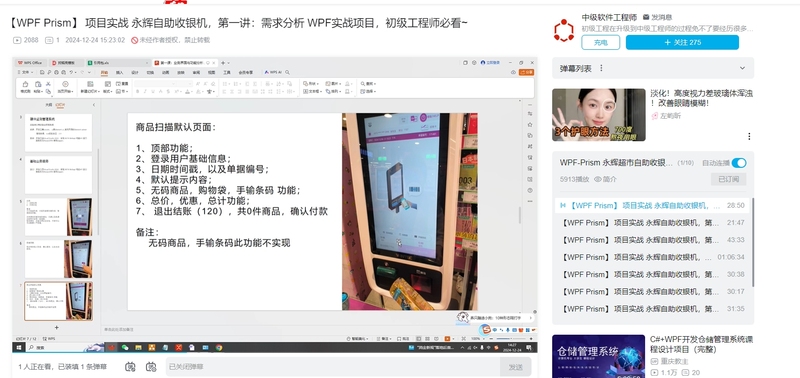Screen dimensions: 800x378
Task: Click the 充电 button
Action: (601, 42)
